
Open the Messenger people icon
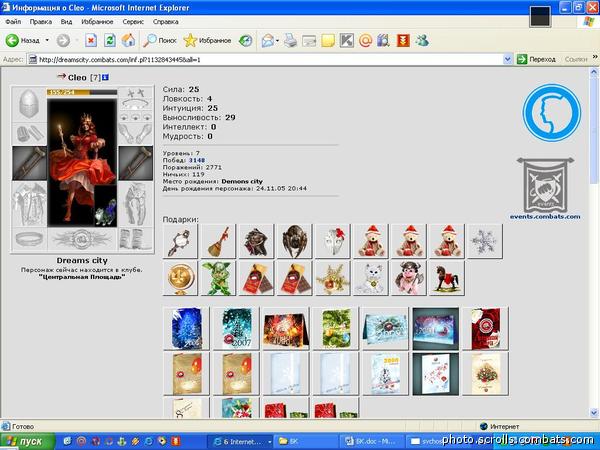tap(422, 40)
